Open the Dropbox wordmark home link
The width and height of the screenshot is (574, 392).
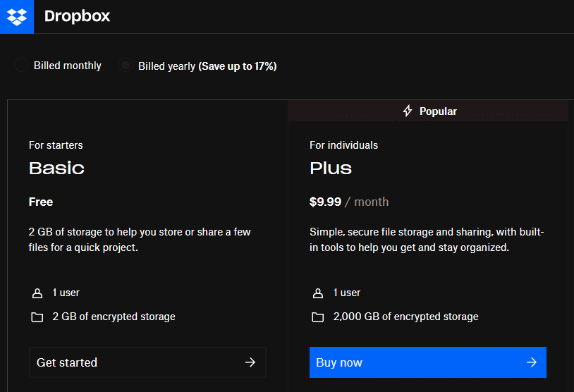[x=77, y=16]
